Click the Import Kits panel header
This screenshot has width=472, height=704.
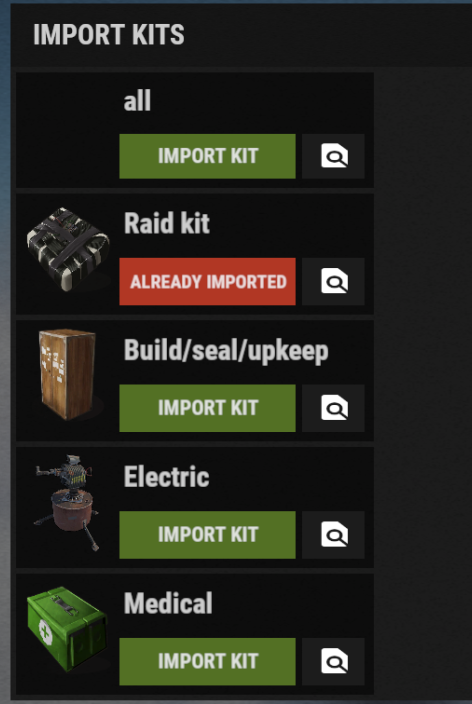click(x=109, y=35)
